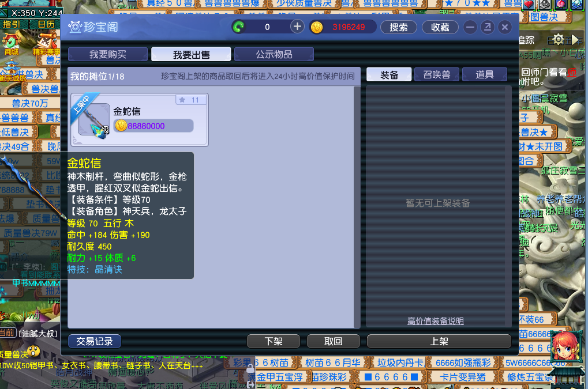Click the 兽决70万 stall sign
This screenshot has height=389, width=588.
30,103
